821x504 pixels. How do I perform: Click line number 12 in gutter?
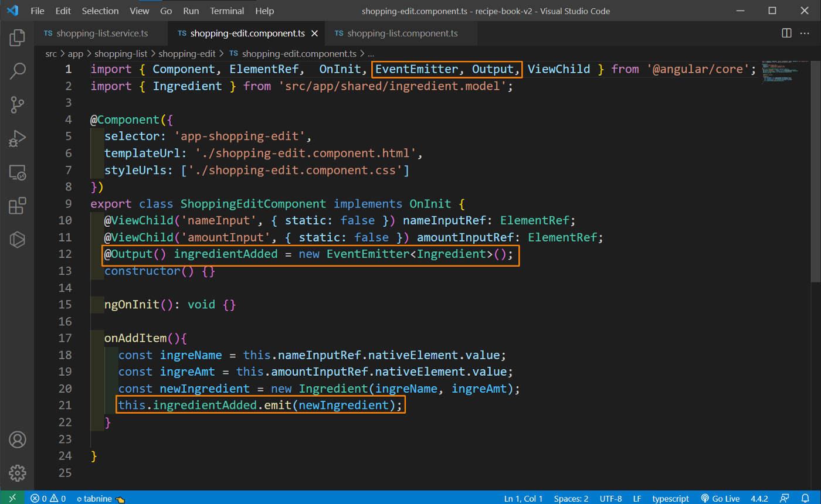[x=65, y=254]
